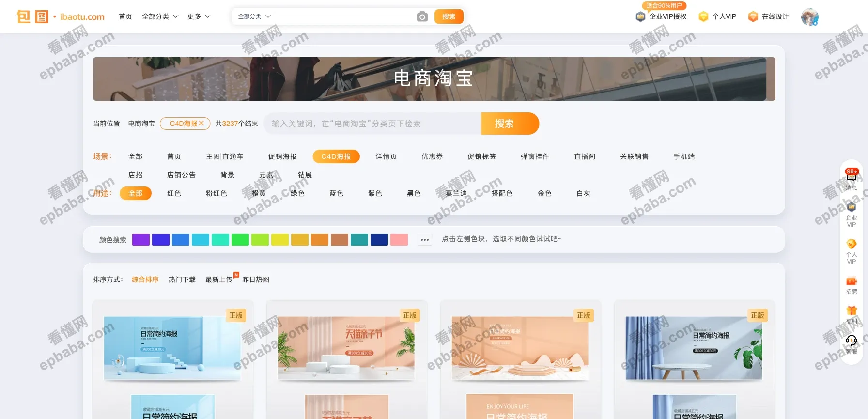This screenshot has height=419, width=868.
Task: Select the C4D海报 scene filter
Action: coord(336,156)
